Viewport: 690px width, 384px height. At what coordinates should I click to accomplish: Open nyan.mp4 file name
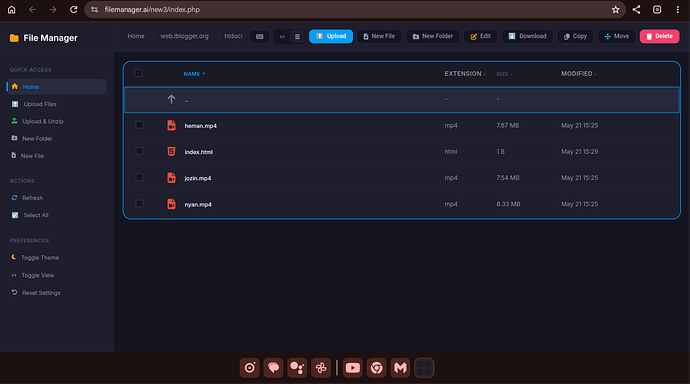198,205
